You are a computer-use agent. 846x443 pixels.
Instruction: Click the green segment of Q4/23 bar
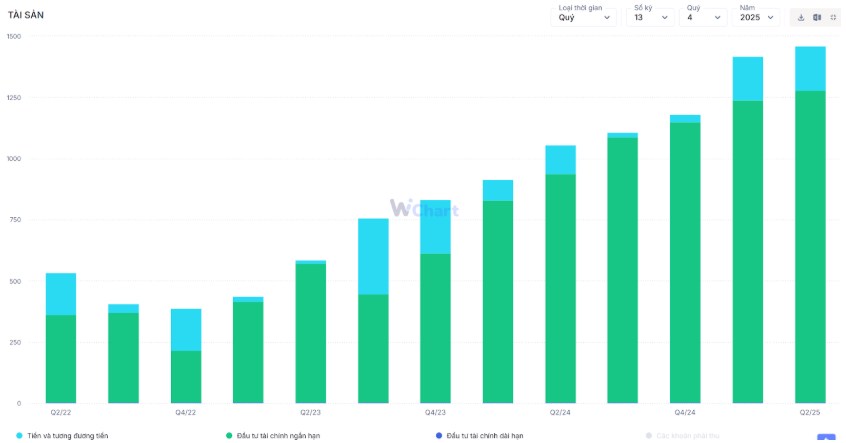coord(435,329)
